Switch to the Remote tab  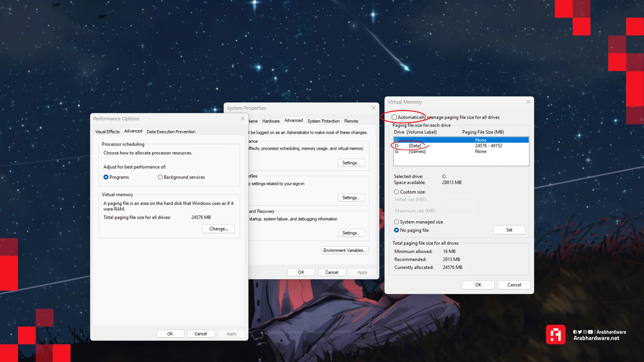[351, 121]
